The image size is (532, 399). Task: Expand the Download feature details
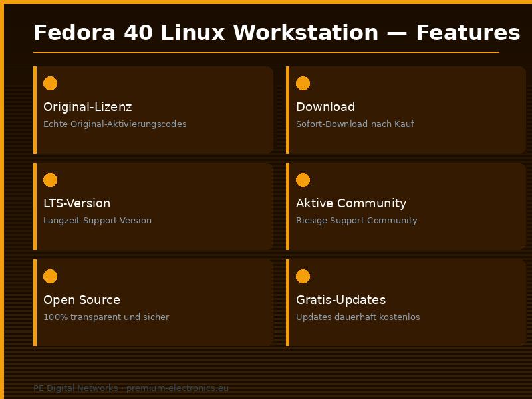[406, 110]
